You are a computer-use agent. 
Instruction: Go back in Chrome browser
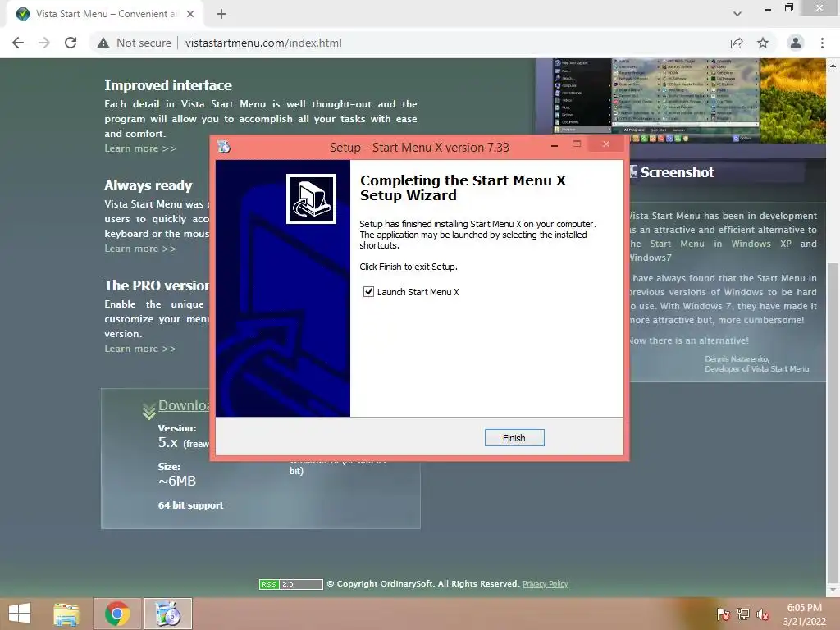(18, 43)
